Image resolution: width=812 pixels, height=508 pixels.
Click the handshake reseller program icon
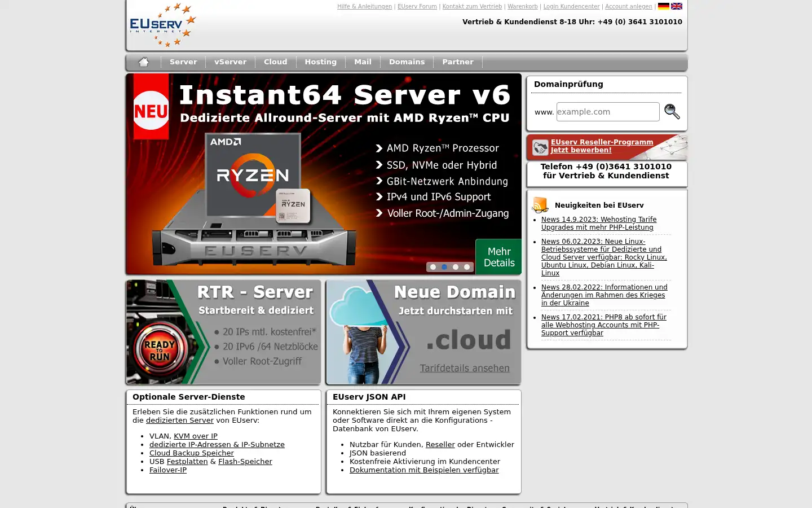click(x=540, y=147)
